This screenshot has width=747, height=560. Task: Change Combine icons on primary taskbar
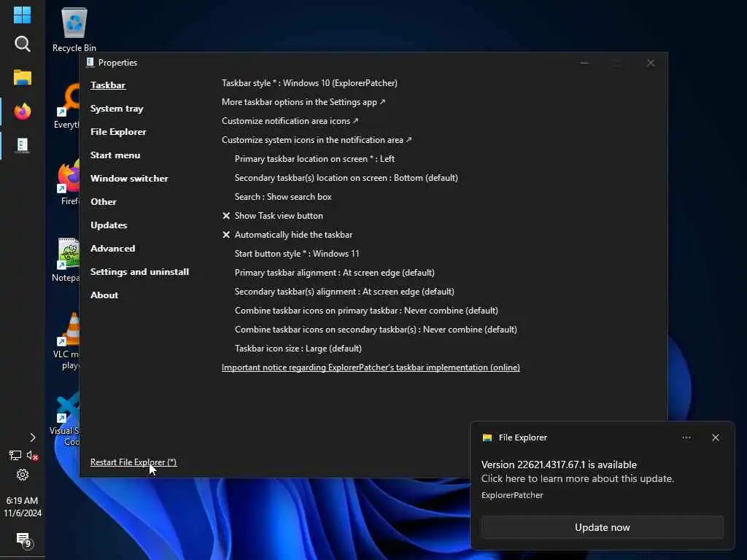tap(366, 311)
